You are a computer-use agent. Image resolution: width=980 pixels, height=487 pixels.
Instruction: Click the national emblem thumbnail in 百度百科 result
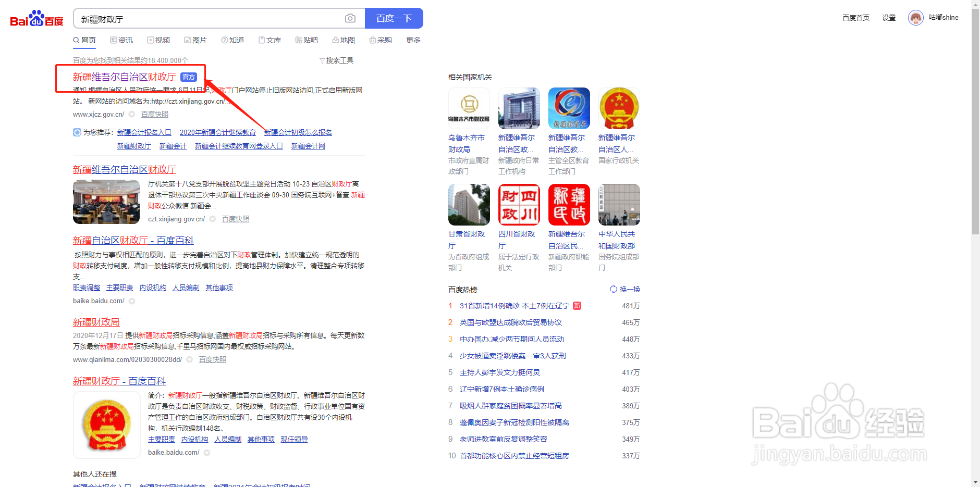pos(107,424)
